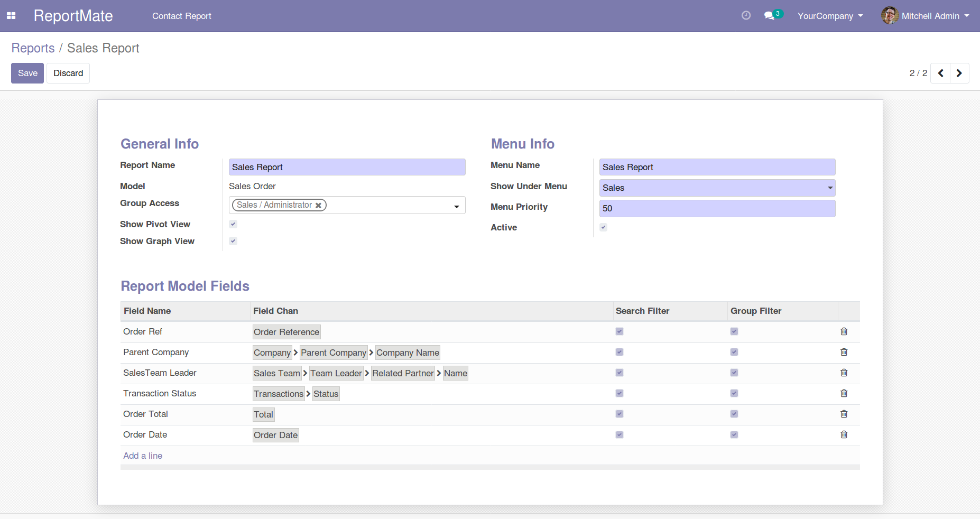Toggle the Show Pivot View checkbox
The width and height of the screenshot is (980, 519).
point(233,224)
